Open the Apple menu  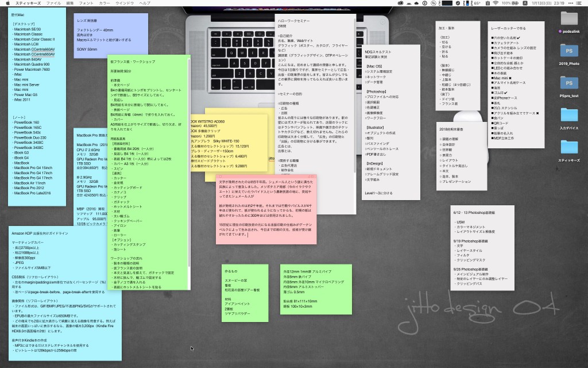point(7,3)
